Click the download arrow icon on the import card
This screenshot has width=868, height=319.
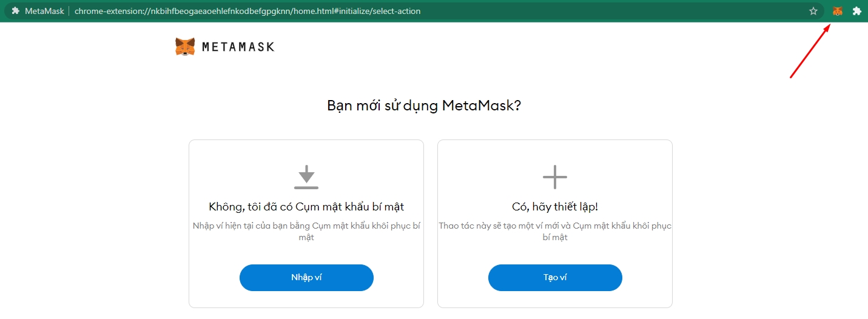click(306, 177)
